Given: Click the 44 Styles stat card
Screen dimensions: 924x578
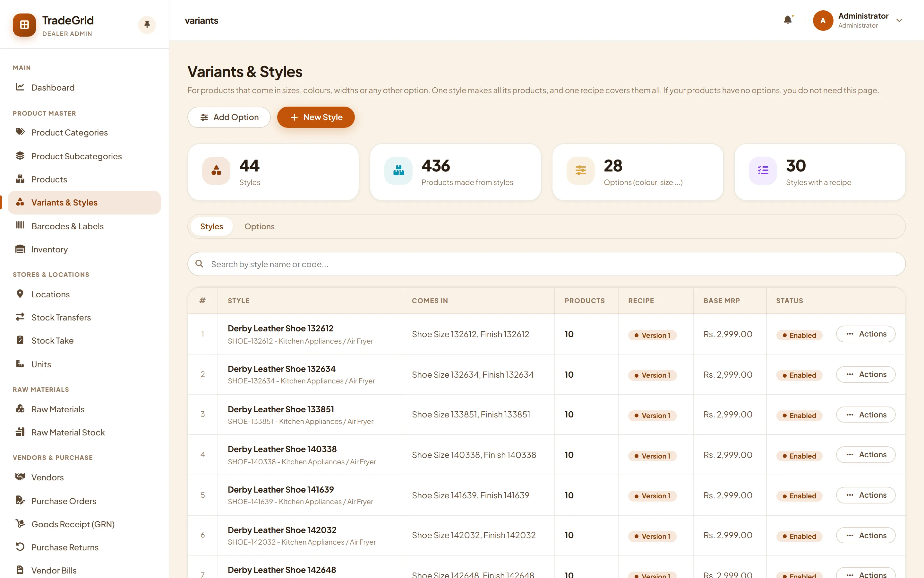Looking at the screenshot, I should click(x=273, y=172).
